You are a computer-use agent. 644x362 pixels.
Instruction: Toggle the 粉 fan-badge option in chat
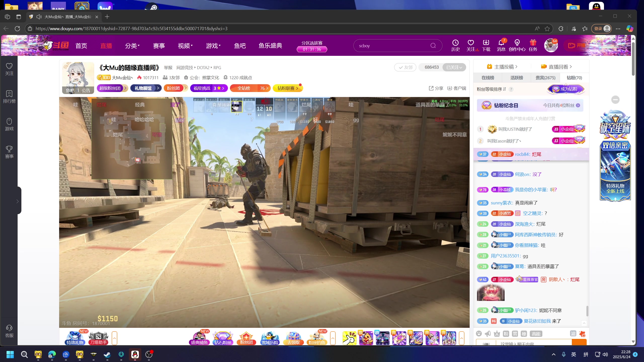[x=506, y=334]
